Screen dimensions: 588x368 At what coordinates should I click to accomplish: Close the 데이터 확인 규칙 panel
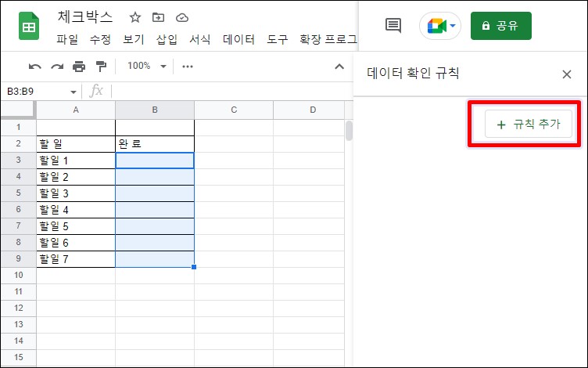point(567,74)
